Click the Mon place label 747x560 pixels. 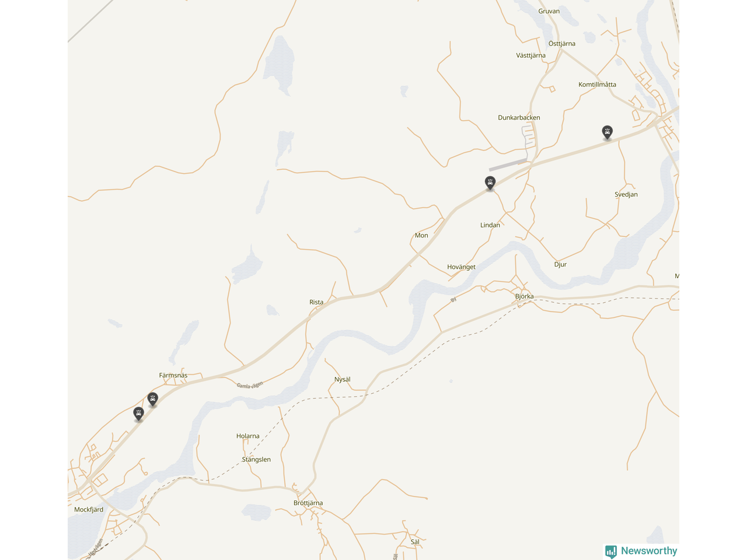421,236
